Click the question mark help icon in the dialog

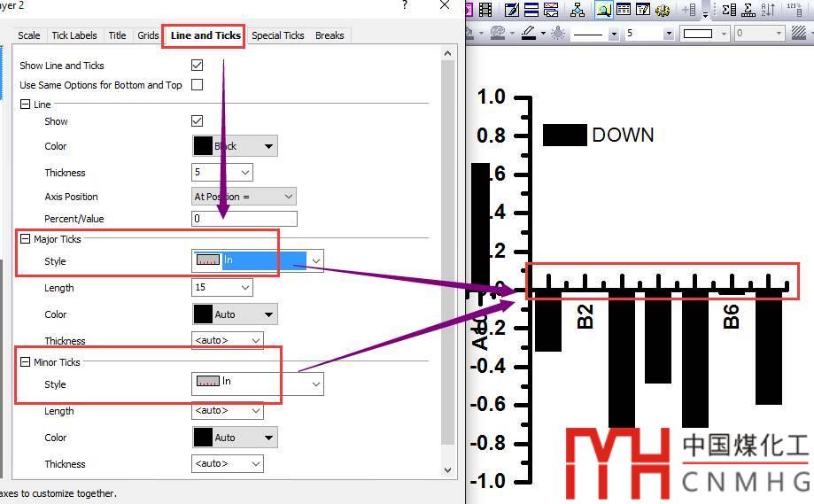tap(405, 5)
